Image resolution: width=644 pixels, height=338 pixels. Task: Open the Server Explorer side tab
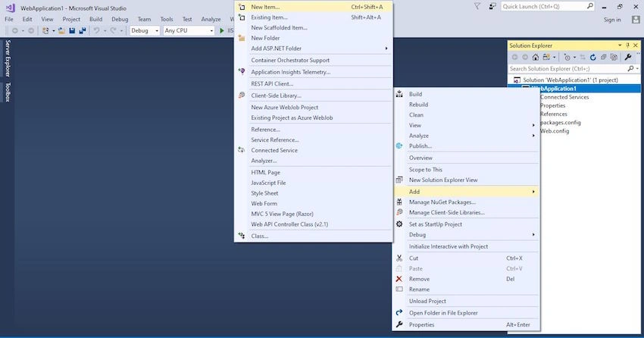[x=8, y=58]
